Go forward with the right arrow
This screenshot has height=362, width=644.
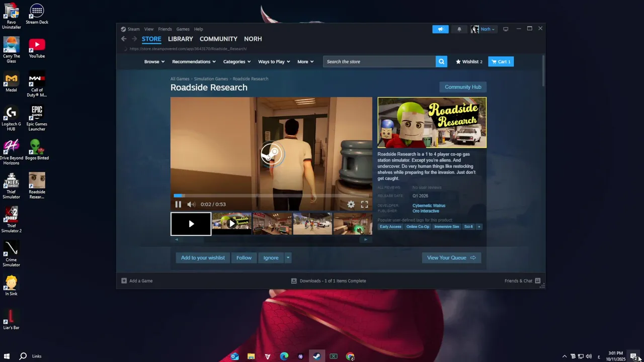click(x=134, y=39)
